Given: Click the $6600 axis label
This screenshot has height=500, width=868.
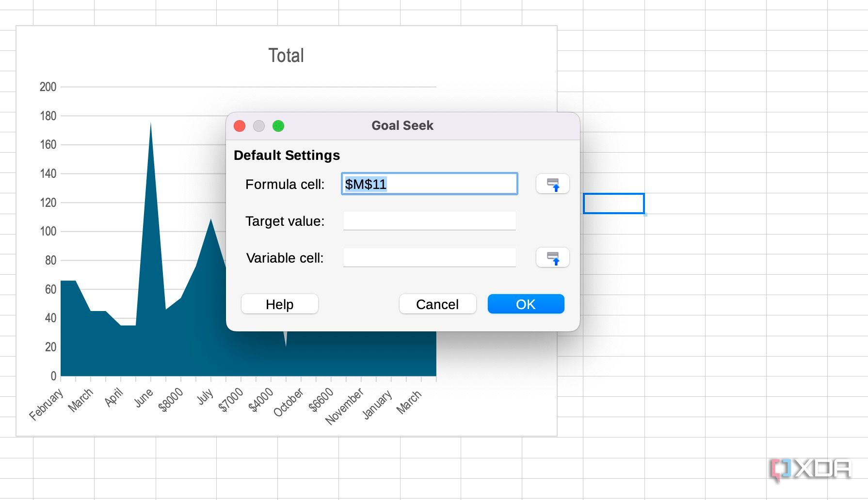Looking at the screenshot, I should (321, 400).
